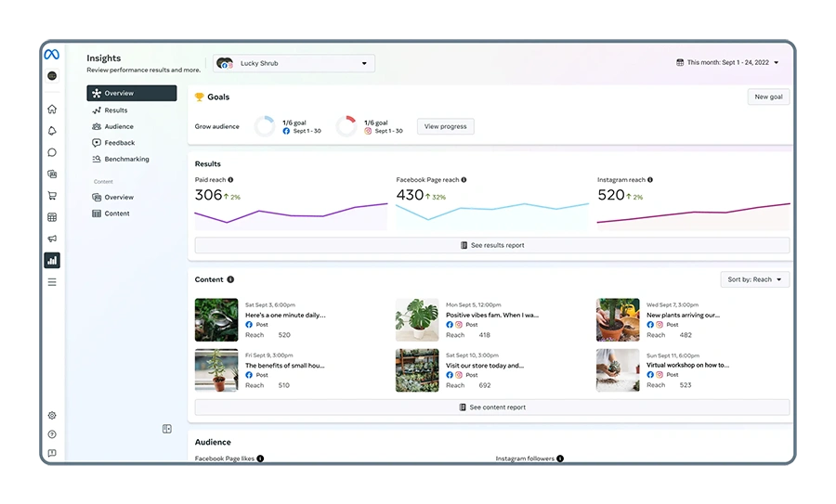Image resolution: width=836 pixels, height=504 pixels.
Task: Click the View progress button
Action: tap(445, 126)
